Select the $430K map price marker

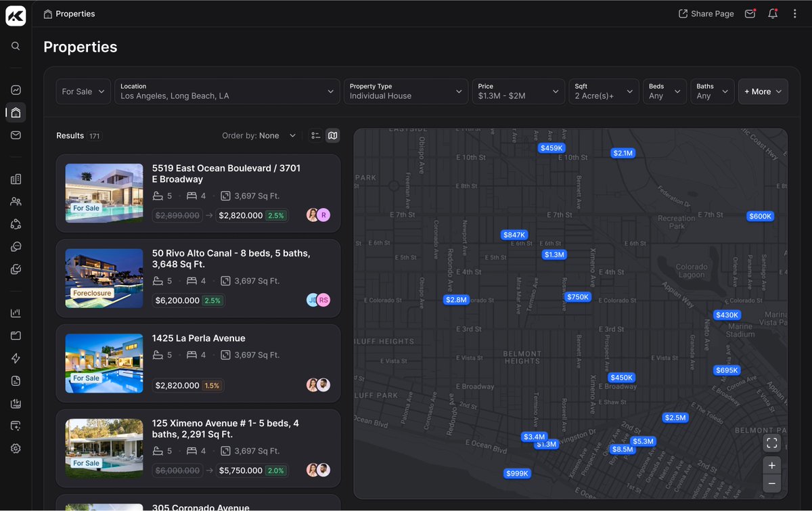point(727,315)
